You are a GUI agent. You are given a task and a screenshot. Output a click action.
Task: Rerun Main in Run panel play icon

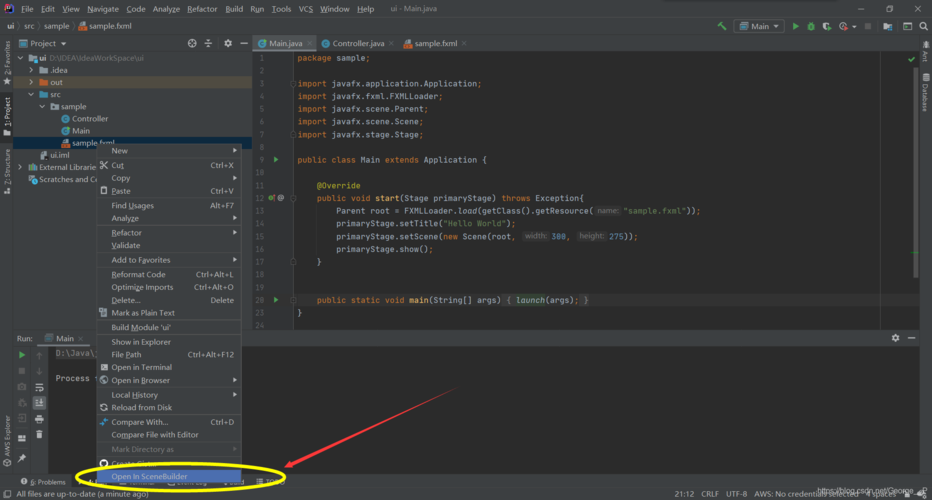22,355
